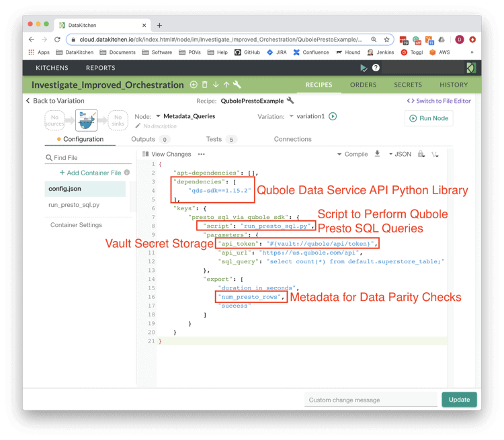This screenshot has width=504, height=440.
Task: Click the help question mark icon
Action: (376, 68)
